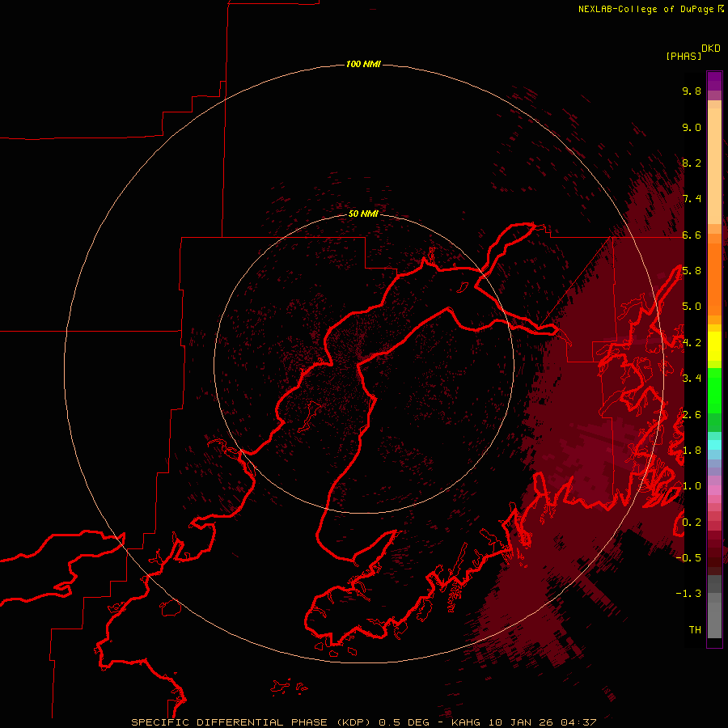Select the 5.8 scale value
The width and height of the screenshot is (728, 728).
tap(692, 271)
